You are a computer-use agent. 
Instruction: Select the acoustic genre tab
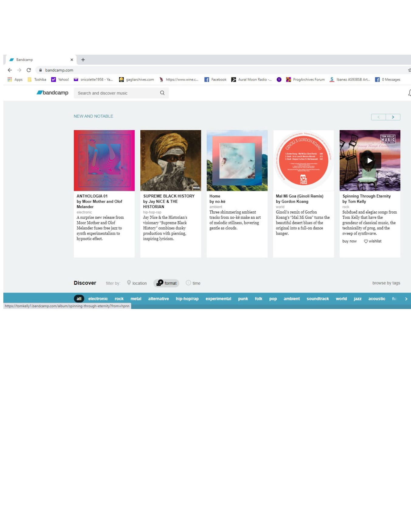377,299
